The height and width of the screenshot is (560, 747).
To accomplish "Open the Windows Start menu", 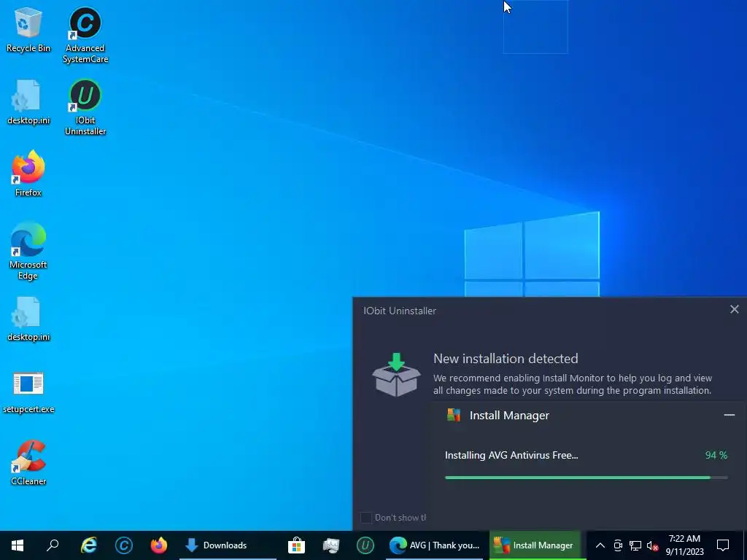I will pos(18,545).
